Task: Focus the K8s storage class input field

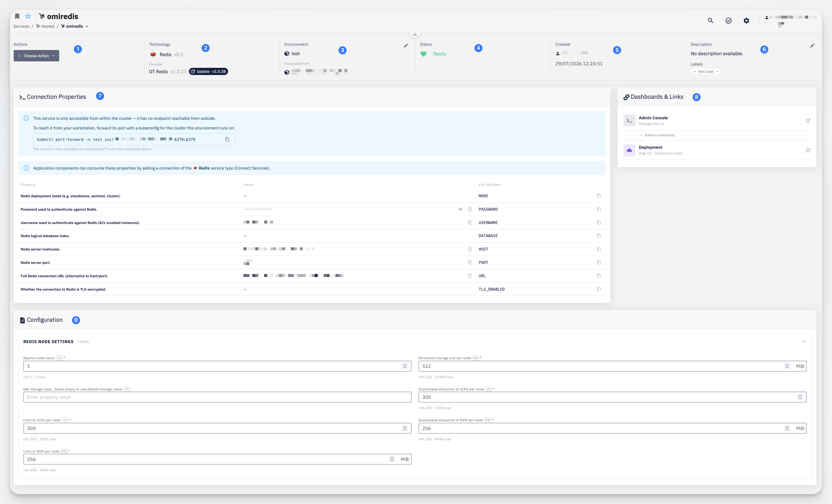Action: [x=217, y=397]
